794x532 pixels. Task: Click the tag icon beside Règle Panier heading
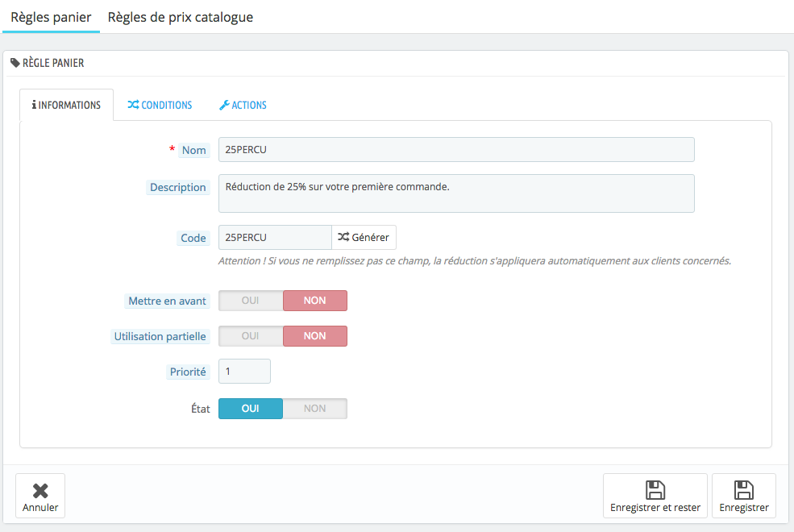15,63
